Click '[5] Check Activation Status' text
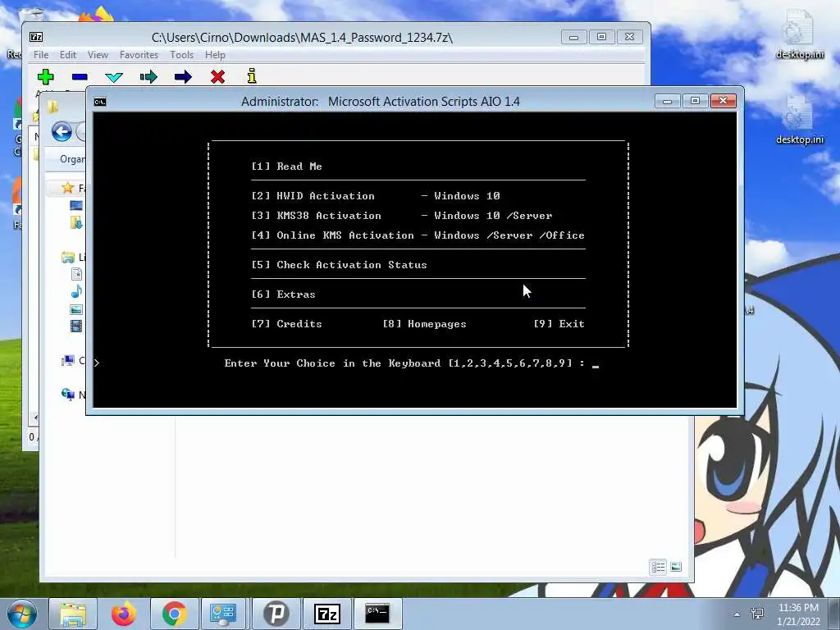 pos(339,265)
